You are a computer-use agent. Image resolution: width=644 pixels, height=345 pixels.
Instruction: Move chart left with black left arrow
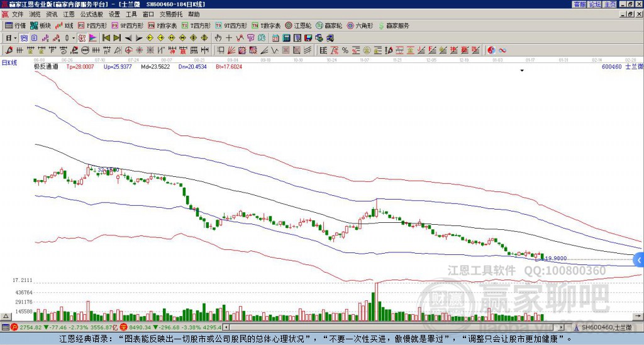coord(128,38)
